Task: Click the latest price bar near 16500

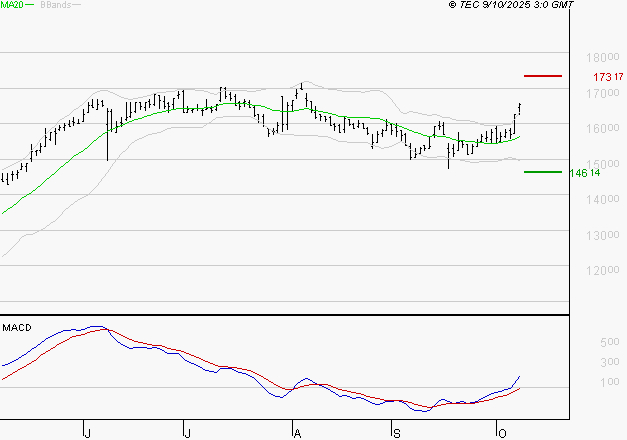Action: point(519,109)
